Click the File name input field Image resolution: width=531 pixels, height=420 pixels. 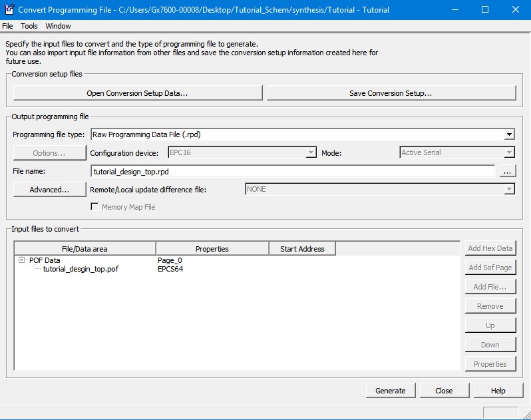(x=293, y=171)
